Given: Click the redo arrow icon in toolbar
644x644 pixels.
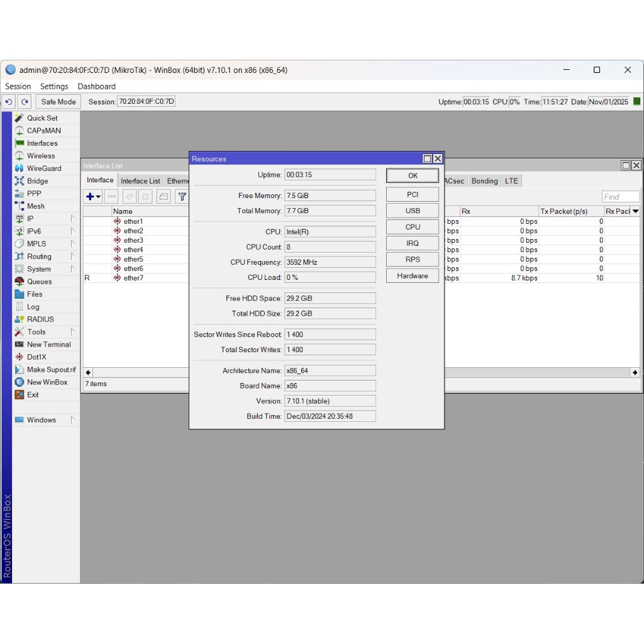Looking at the screenshot, I should coord(24,101).
